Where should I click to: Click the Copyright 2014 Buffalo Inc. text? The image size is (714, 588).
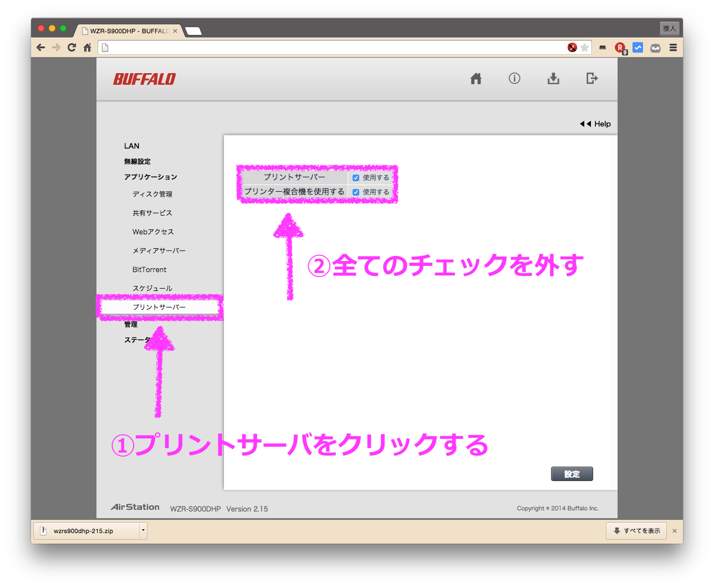[x=558, y=508]
